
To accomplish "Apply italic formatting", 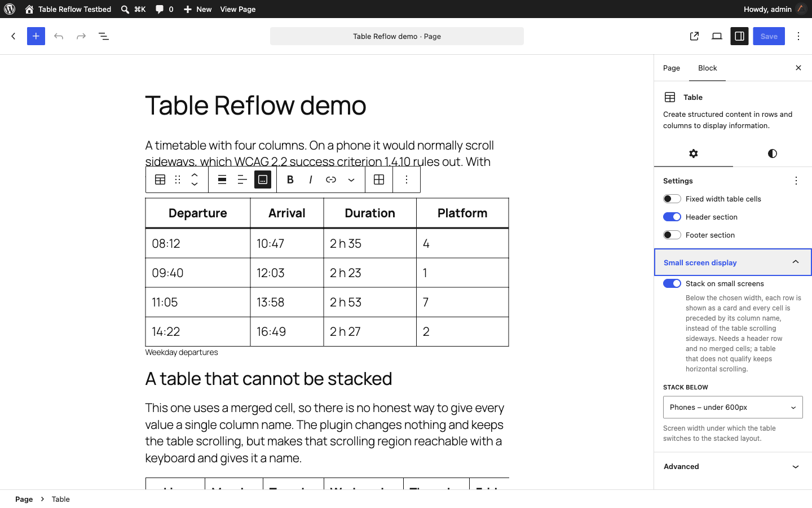I will pos(311,179).
